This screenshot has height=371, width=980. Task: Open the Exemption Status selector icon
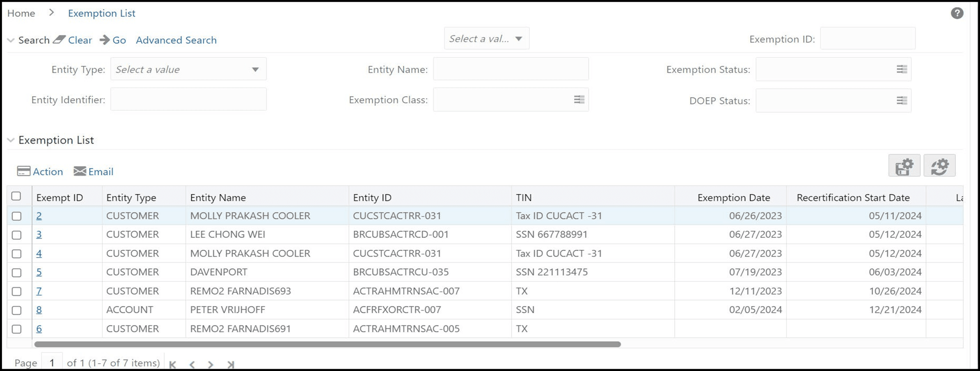point(902,69)
